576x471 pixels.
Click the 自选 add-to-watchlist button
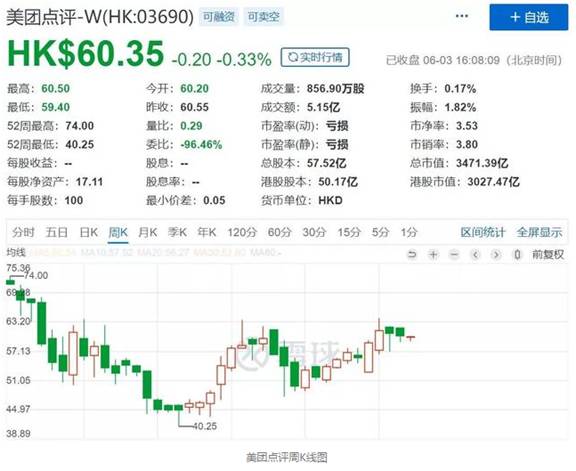(x=529, y=17)
